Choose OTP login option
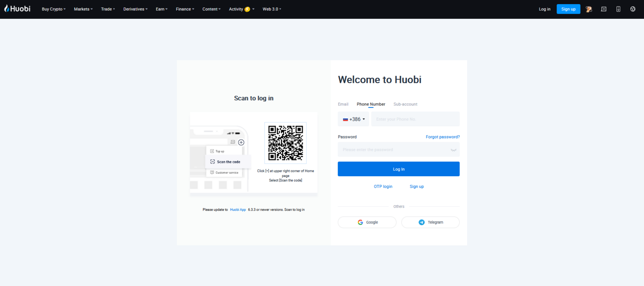The width and height of the screenshot is (644, 286). point(383,187)
